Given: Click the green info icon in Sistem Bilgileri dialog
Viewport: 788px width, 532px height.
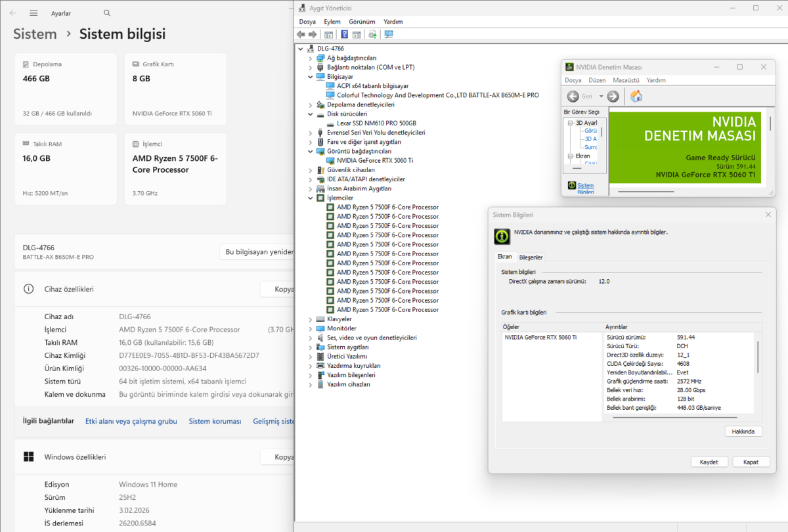Looking at the screenshot, I should pos(502,236).
